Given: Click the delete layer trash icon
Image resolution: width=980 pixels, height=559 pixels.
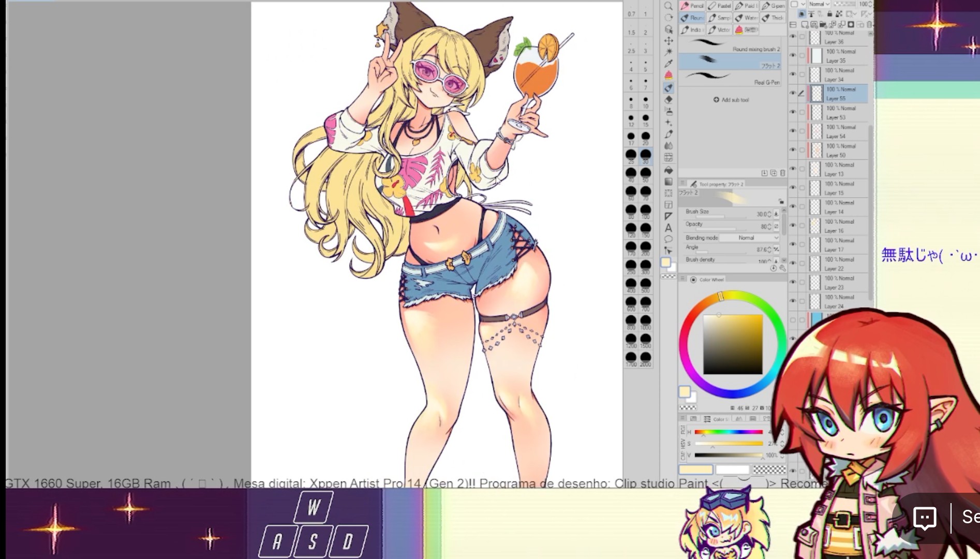Looking at the screenshot, I should (869, 24).
